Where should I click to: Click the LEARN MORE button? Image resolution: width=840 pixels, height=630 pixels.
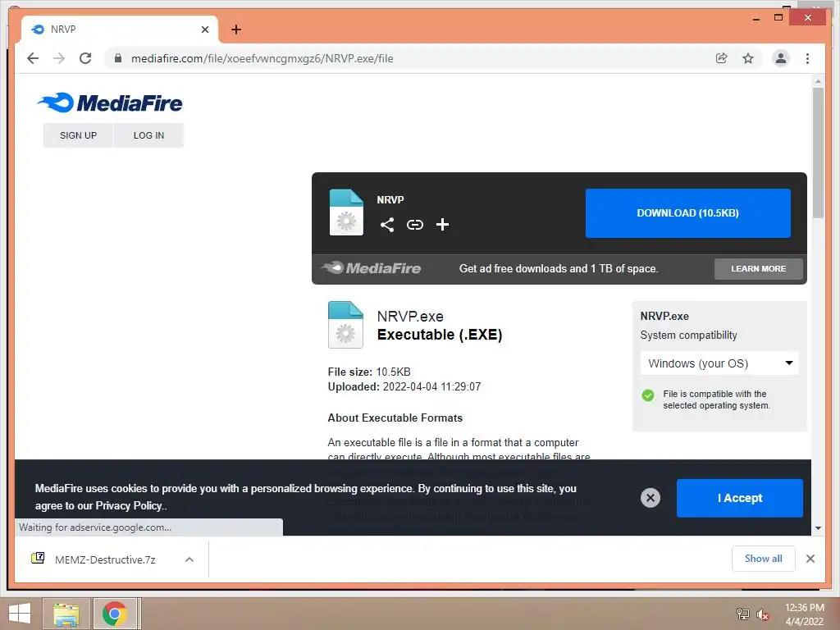click(x=758, y=269)
